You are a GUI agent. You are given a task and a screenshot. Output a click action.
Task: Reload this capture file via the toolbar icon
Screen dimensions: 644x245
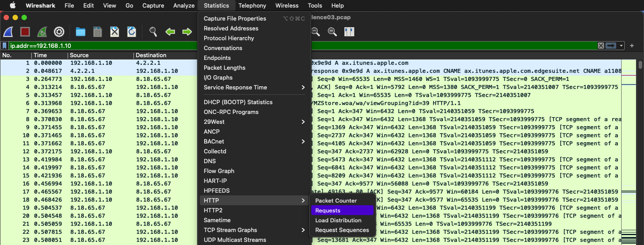(x=132, y=32)
